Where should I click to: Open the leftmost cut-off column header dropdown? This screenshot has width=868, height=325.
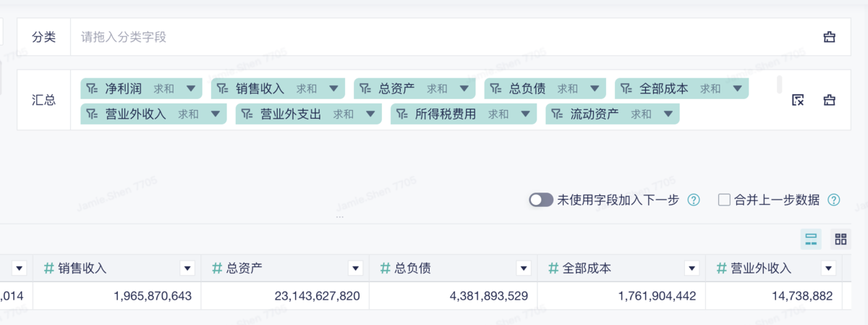pos(20,269)
